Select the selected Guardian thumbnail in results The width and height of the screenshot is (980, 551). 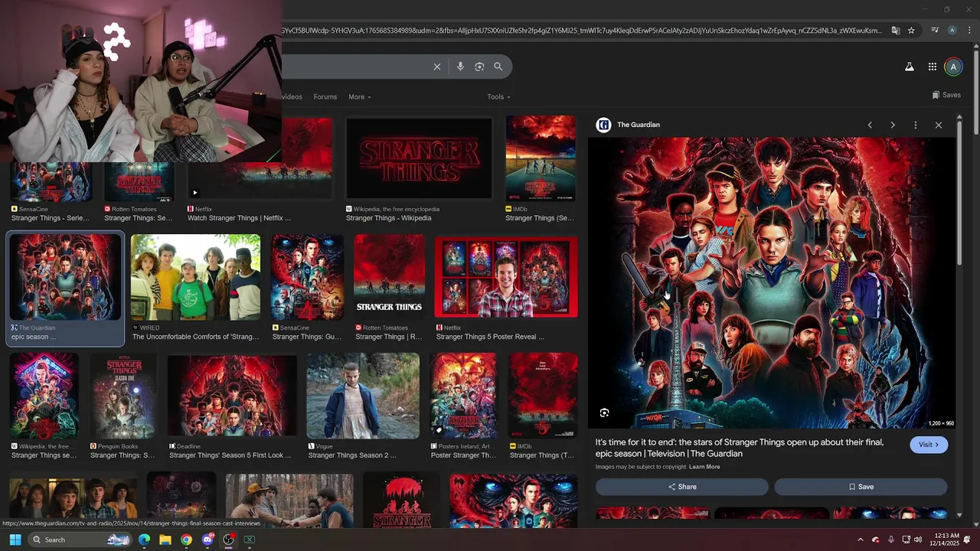65,277
